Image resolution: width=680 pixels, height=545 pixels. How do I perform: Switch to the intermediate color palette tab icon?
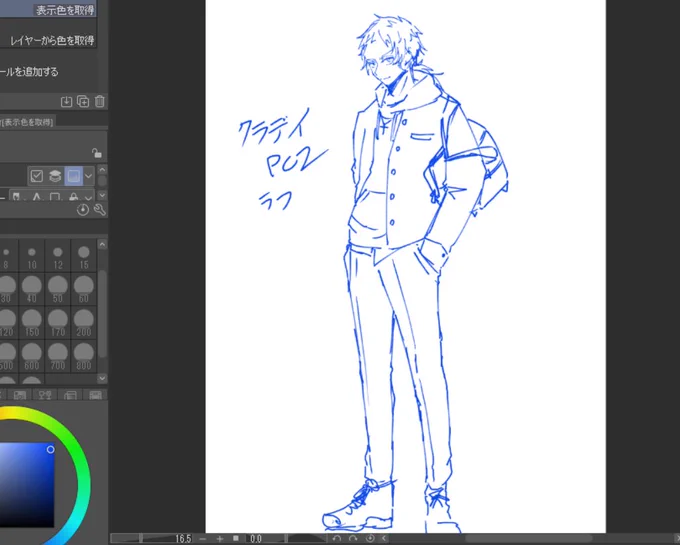click(x=45, y=395)
